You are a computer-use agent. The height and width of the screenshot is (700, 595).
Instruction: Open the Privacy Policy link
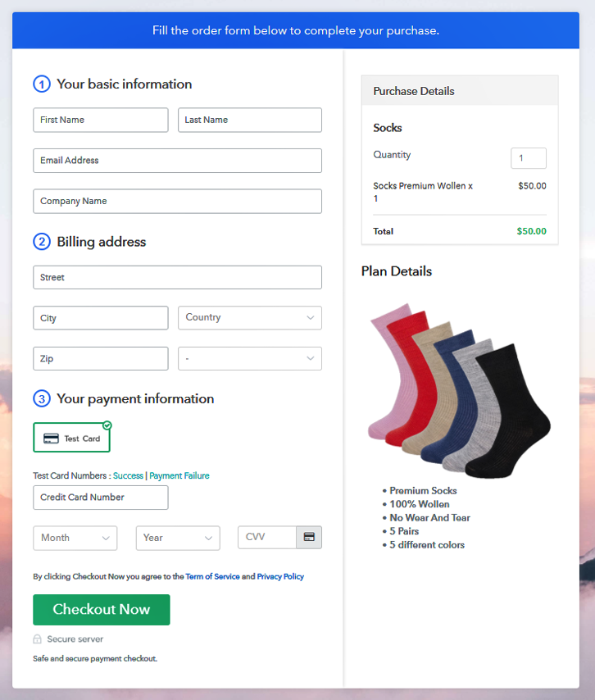[280, 576]
